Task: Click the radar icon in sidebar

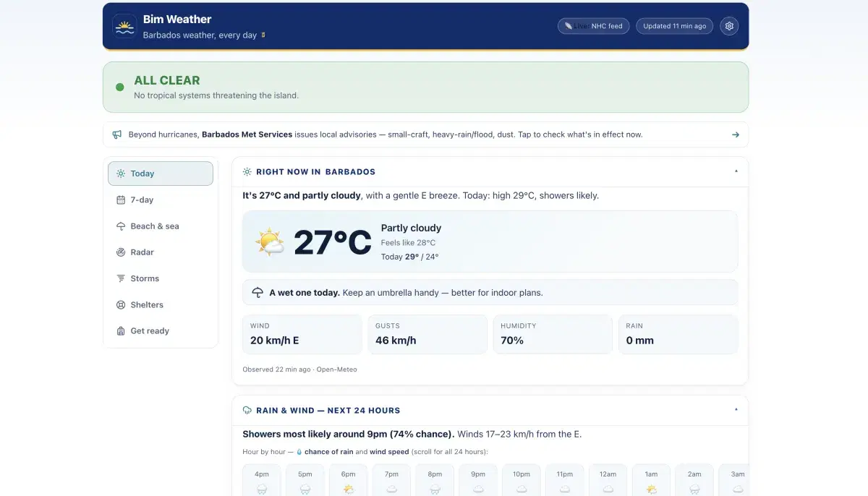Action: coord(121,252)
